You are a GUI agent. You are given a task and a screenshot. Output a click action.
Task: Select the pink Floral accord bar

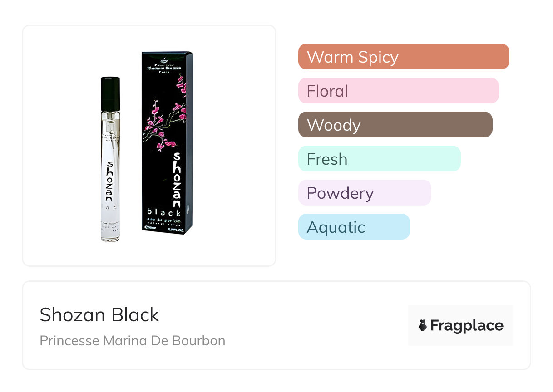[398, 91]
